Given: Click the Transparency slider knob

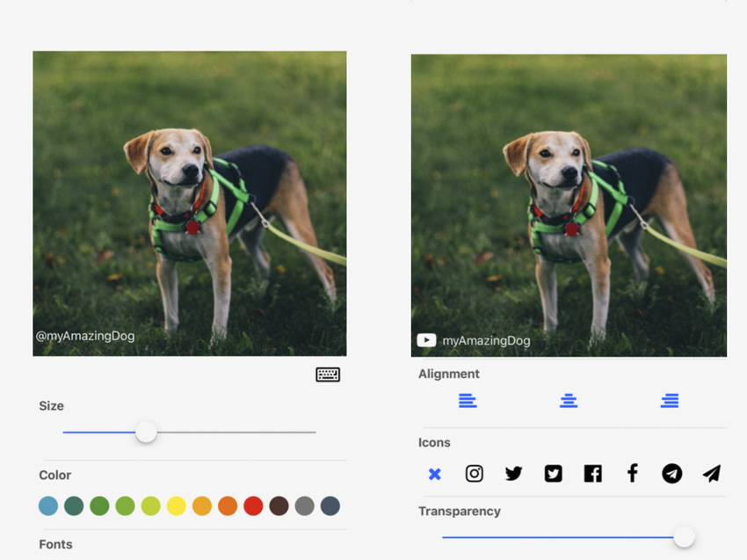Looking at the screenshot, I should [x=684, y=536].
